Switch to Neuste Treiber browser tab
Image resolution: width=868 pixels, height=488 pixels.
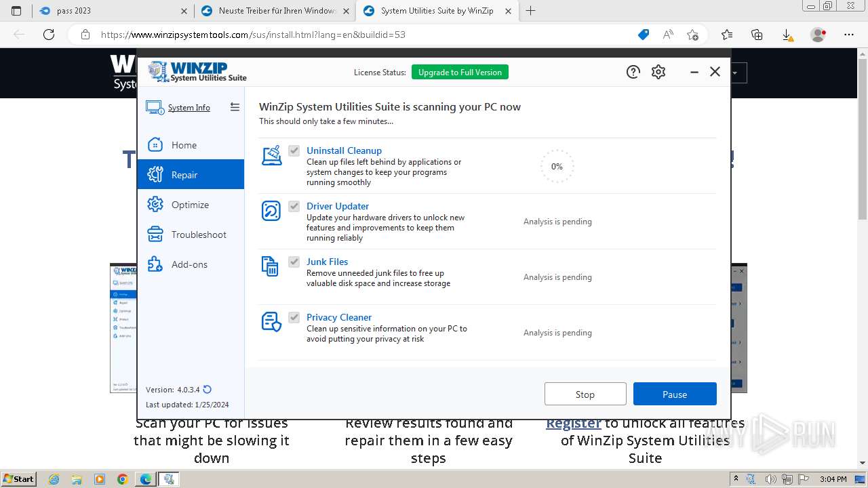coord(275,11)
